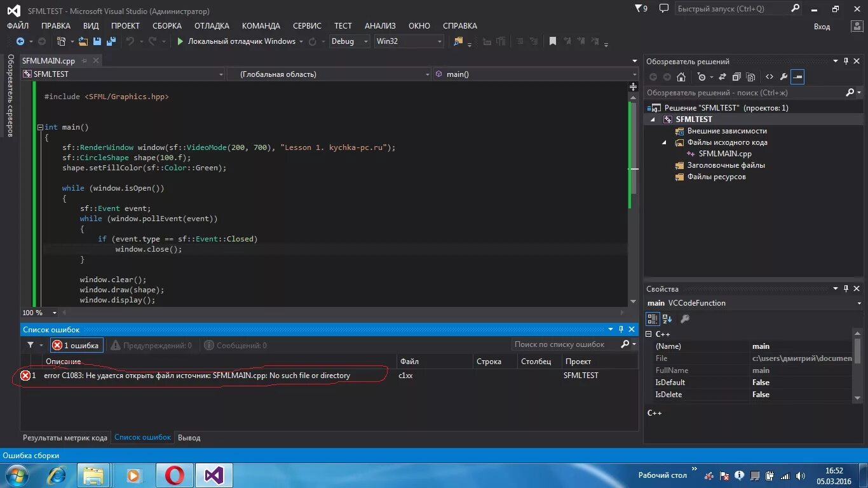
Task: Click the Alphabetical sort icon in Свойства
Action: 667,319
